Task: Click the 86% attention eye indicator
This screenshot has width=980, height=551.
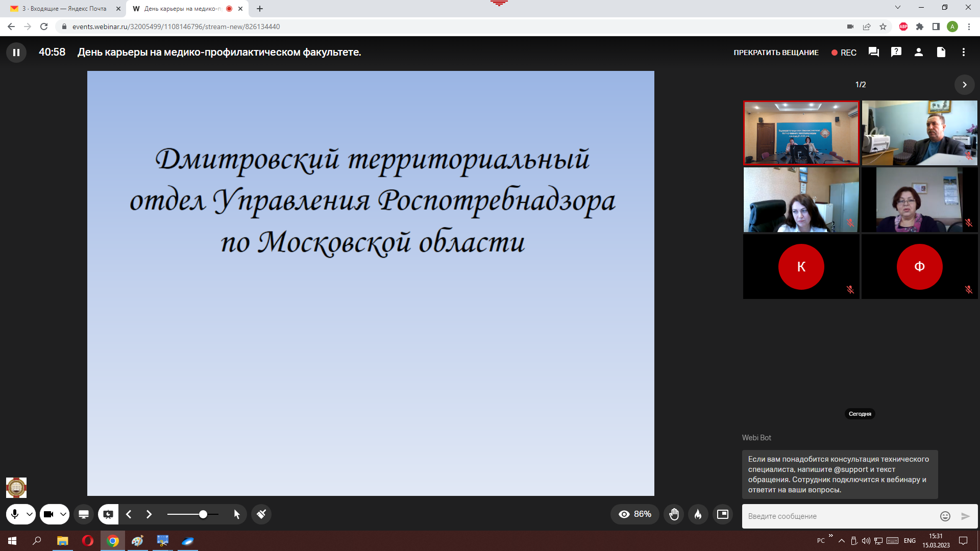Action: point(634,514)
